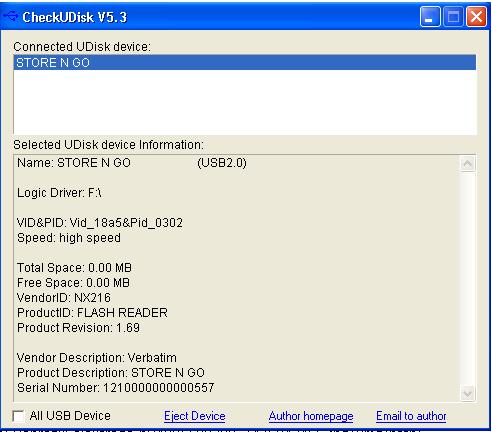Click the VID&PID: Vid_18a5&Pid_0302 line
Viewport: 492px width, 432px height.
point(100,223)
